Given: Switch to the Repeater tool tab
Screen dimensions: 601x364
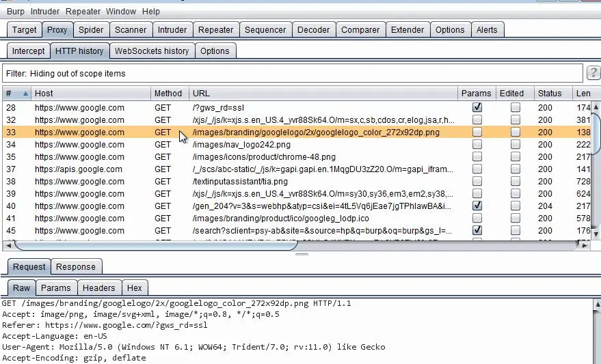Looking at the screenshot, I should click(216, 30).
